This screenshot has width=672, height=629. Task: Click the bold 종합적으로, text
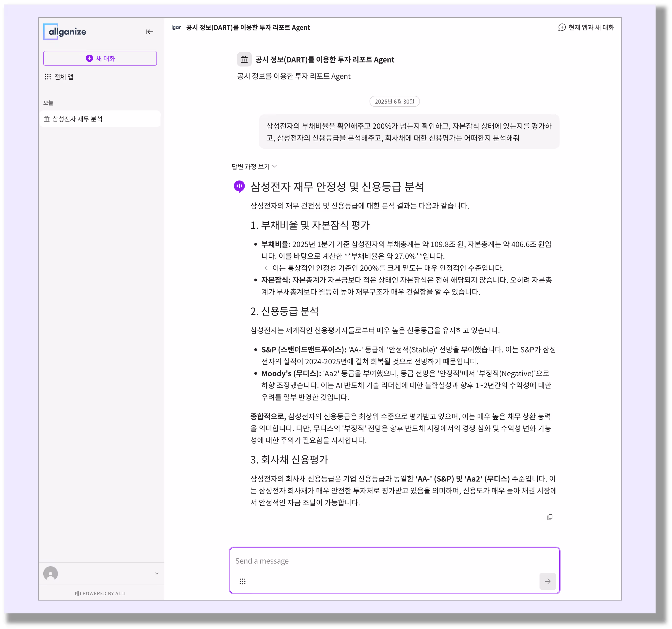point(268,416)
